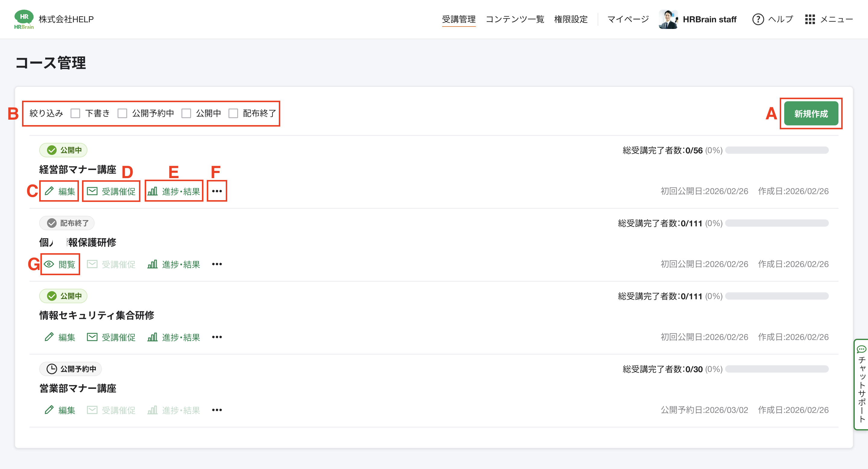Click the eye 閲覧 icon for 個人情報保護研修

(49, 264)
